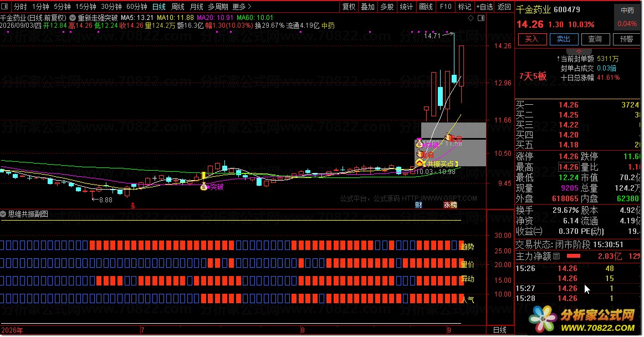Click the 财 marker below the chart

[418, 205]
